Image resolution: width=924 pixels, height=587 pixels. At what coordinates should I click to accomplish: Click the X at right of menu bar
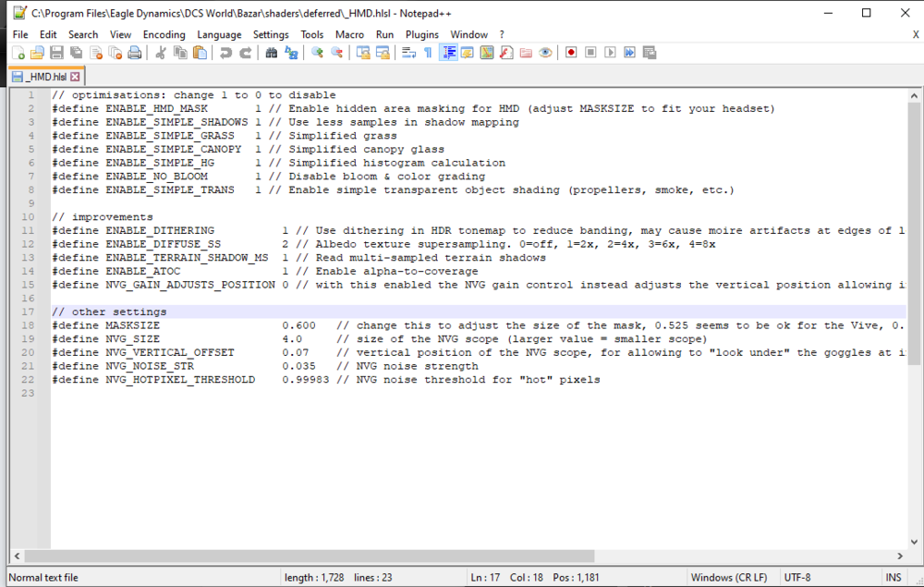pyautogui.click(x=916, y=35)
